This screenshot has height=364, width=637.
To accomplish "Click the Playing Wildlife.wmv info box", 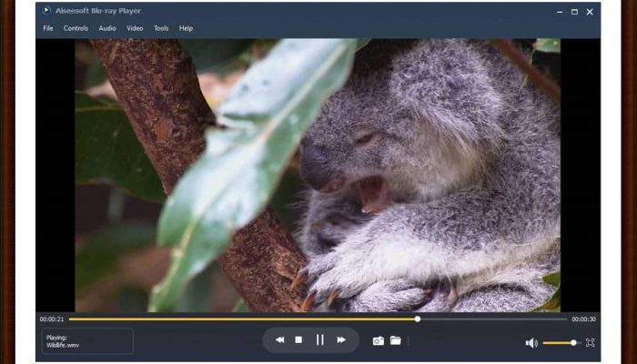I will click(x=87, y=341).
